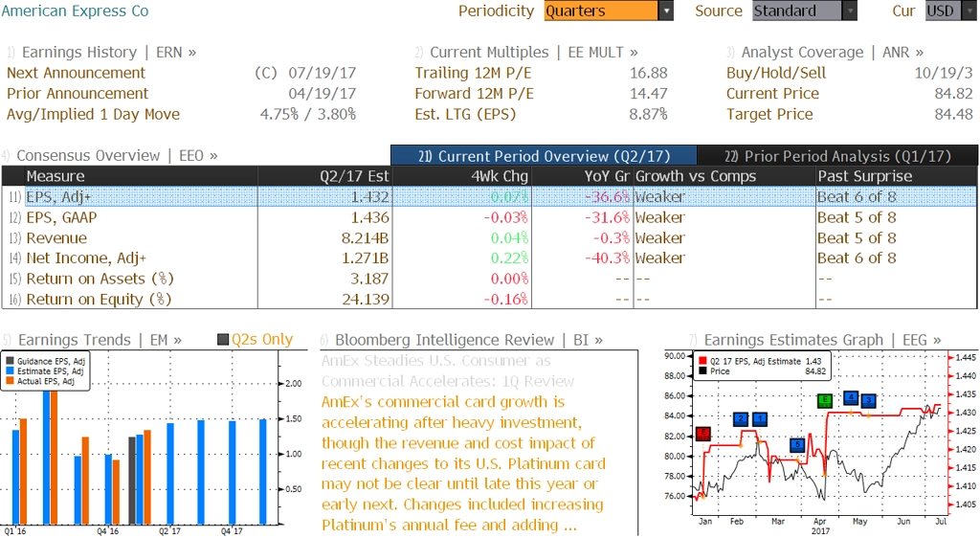Click 'Beat 5 of 8' for Revenue row

[x=857, y=238]
